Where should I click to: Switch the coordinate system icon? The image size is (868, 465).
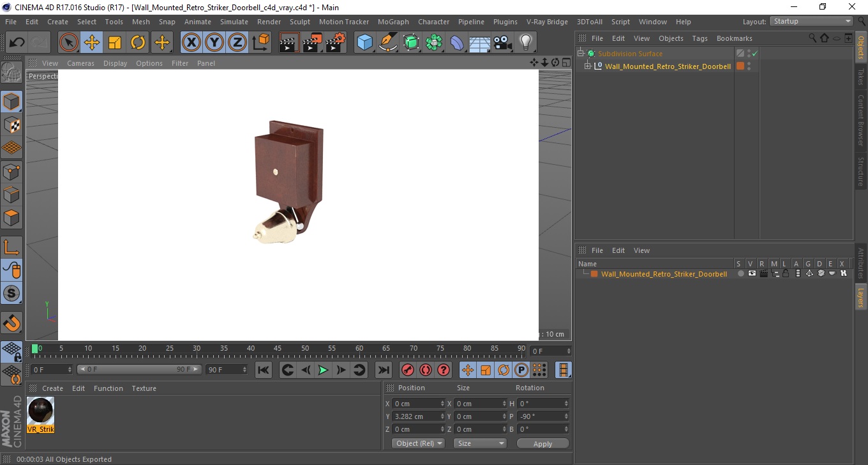tap(260, 43)
